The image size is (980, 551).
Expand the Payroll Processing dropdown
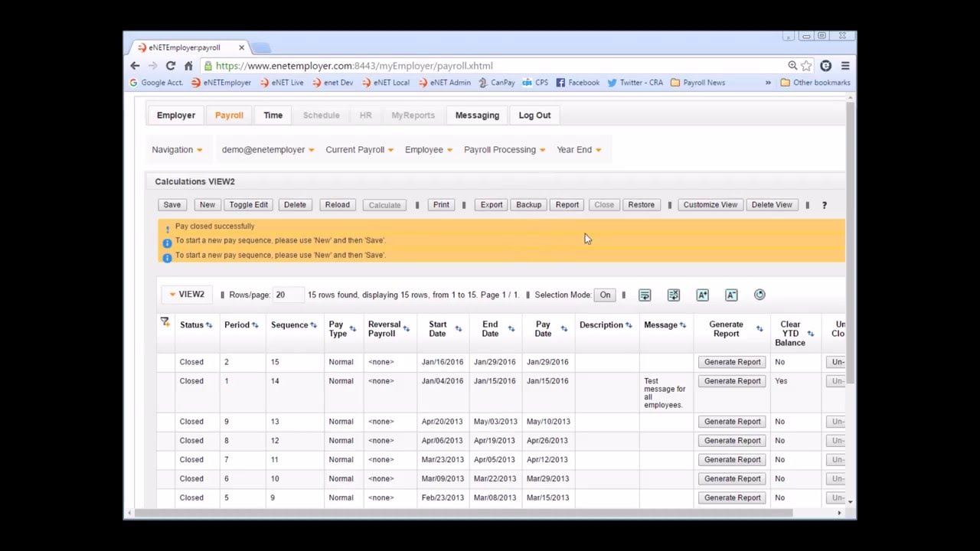[505, 150]
